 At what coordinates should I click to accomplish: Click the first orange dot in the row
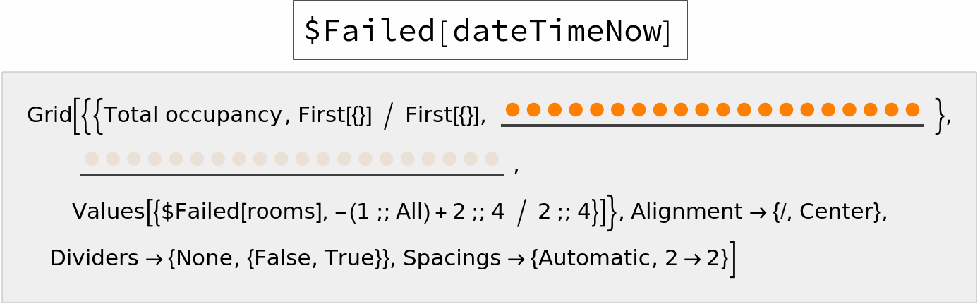tap(513, 109)
